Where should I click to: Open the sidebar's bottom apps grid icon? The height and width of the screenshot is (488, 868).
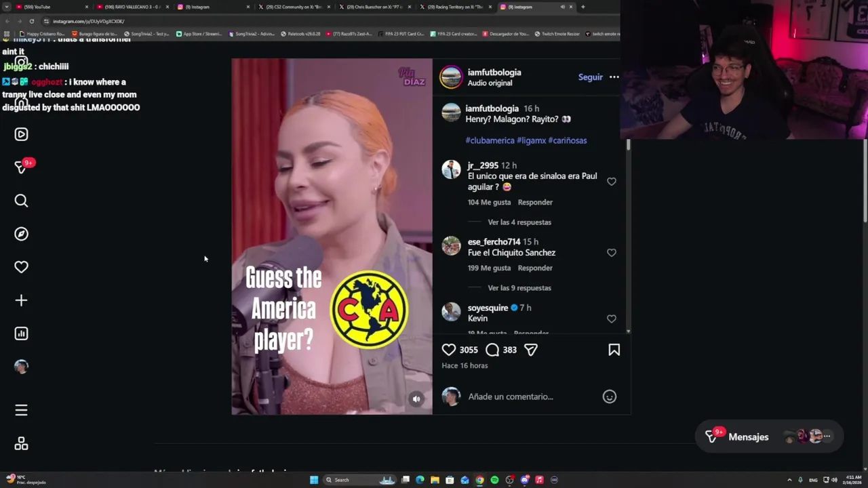click(x=21, y=443)
